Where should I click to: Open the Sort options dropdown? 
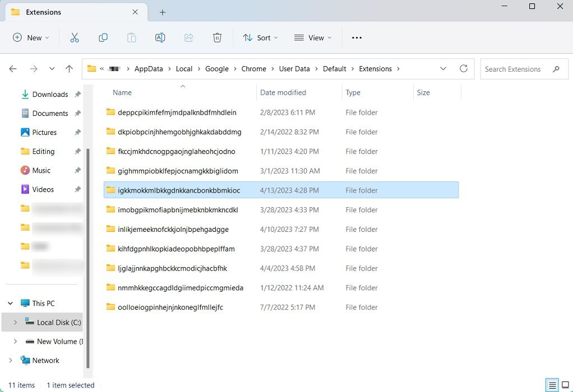(x=260, y=38)
